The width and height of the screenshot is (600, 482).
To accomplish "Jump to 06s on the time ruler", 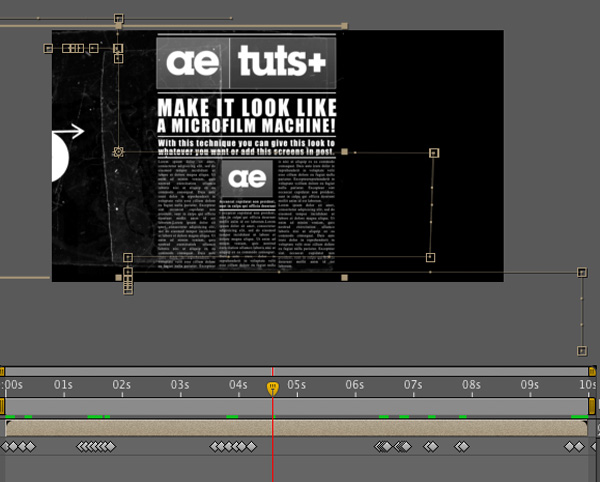I will 355,384.
